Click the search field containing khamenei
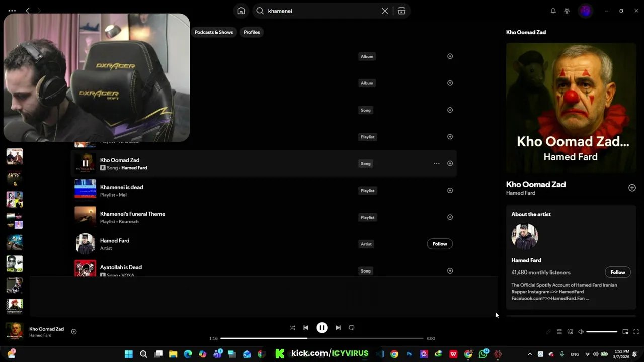This screenshot has width=644, height=362. [x=322, y=11]
